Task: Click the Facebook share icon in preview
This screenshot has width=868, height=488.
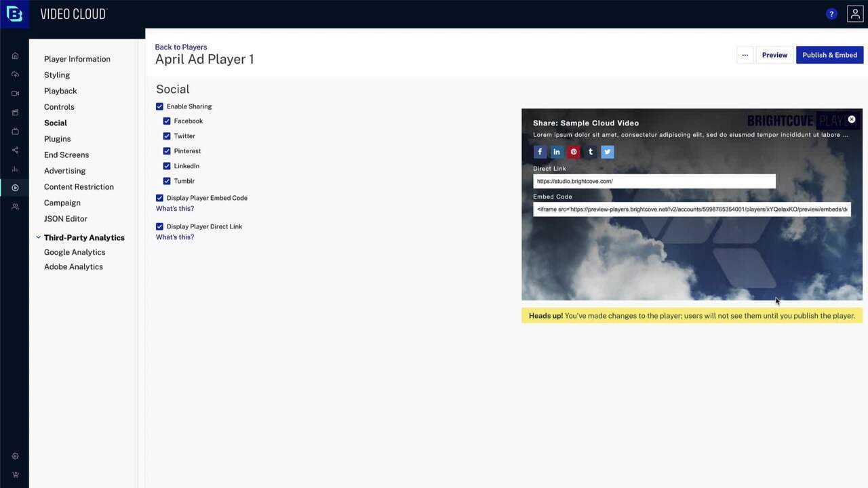Action: pos(540,152)
